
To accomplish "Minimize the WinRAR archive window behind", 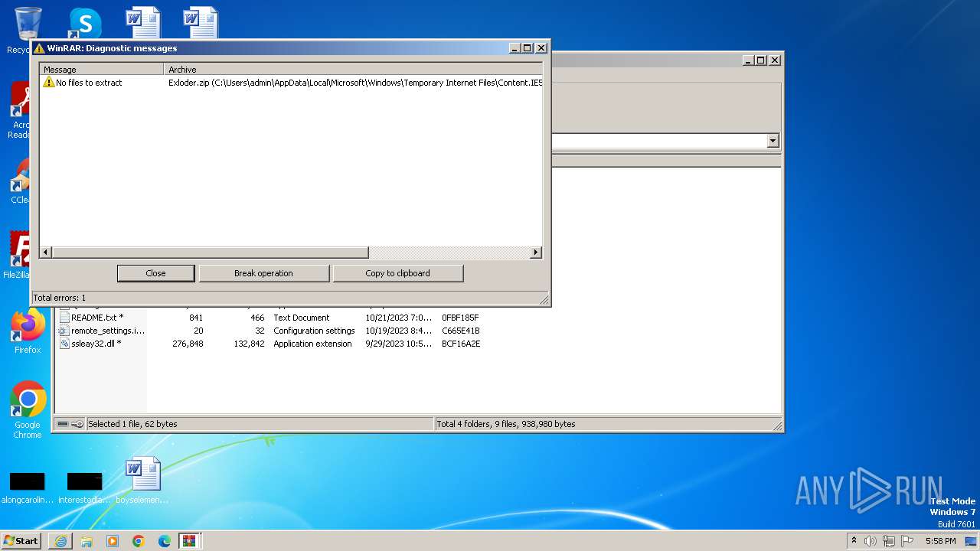I will point(749,60).
